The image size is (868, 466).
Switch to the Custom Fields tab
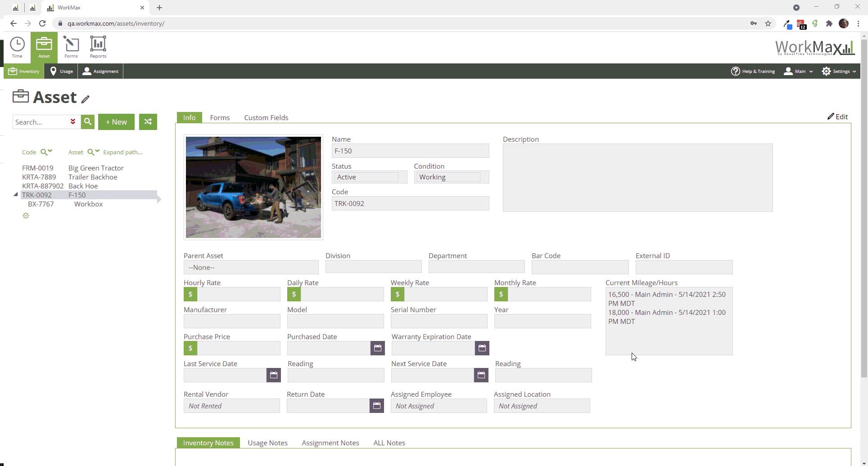pyautogui.click(x=266, y=117)
